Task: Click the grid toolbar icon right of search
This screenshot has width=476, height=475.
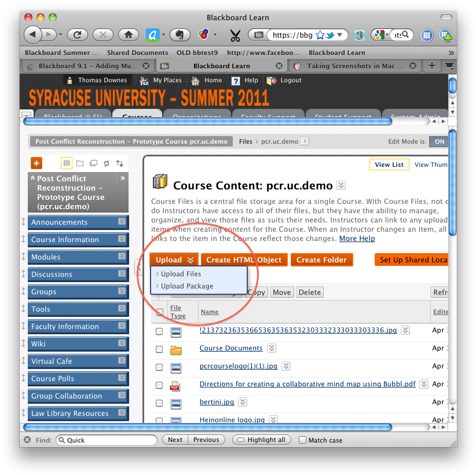Action: [427, 35]
